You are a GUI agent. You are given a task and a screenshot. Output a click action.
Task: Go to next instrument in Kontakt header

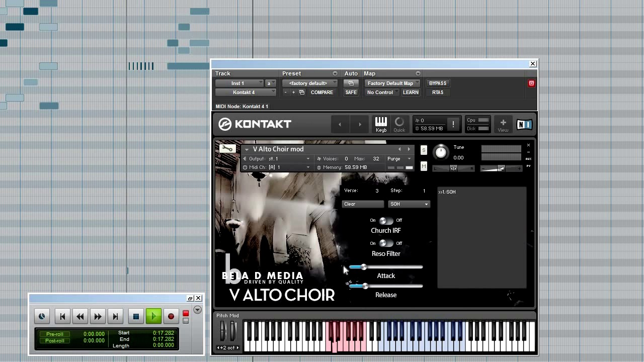tap(360, 124)
